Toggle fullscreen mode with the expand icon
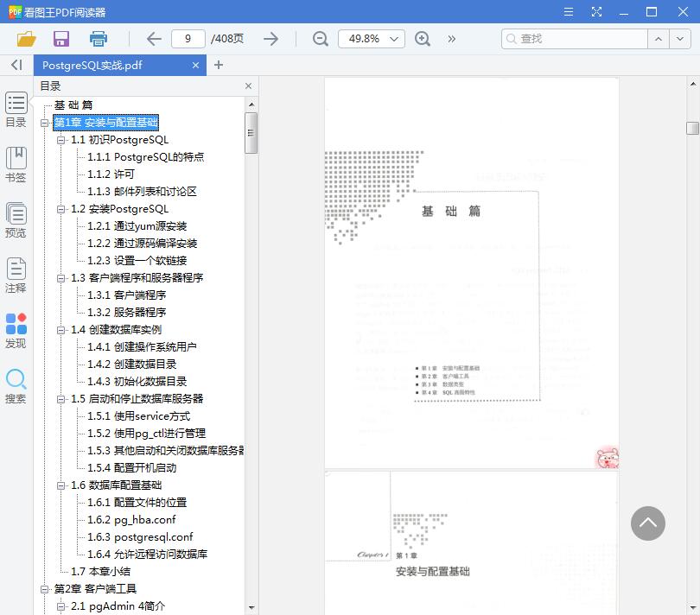700x615 pixels. pyautogui.click(x=596, y=11)
